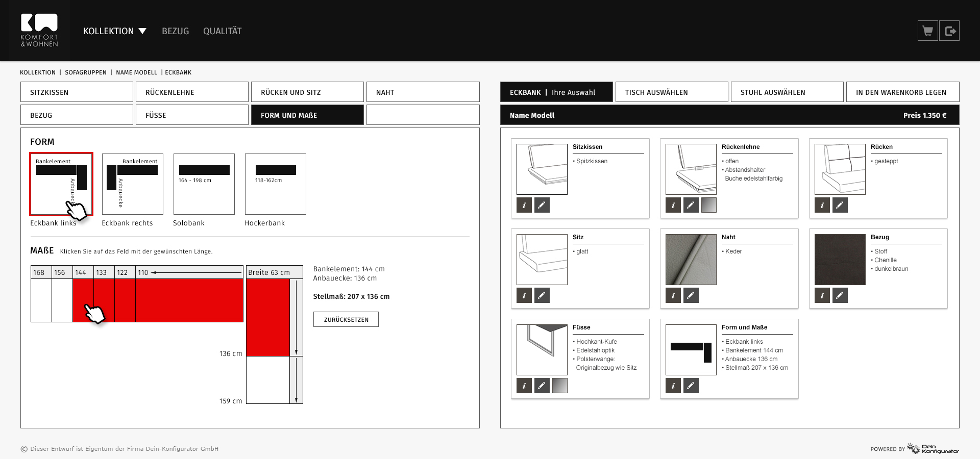Switch to TISCH AUSWÄHLEN tab

(671, 92)
